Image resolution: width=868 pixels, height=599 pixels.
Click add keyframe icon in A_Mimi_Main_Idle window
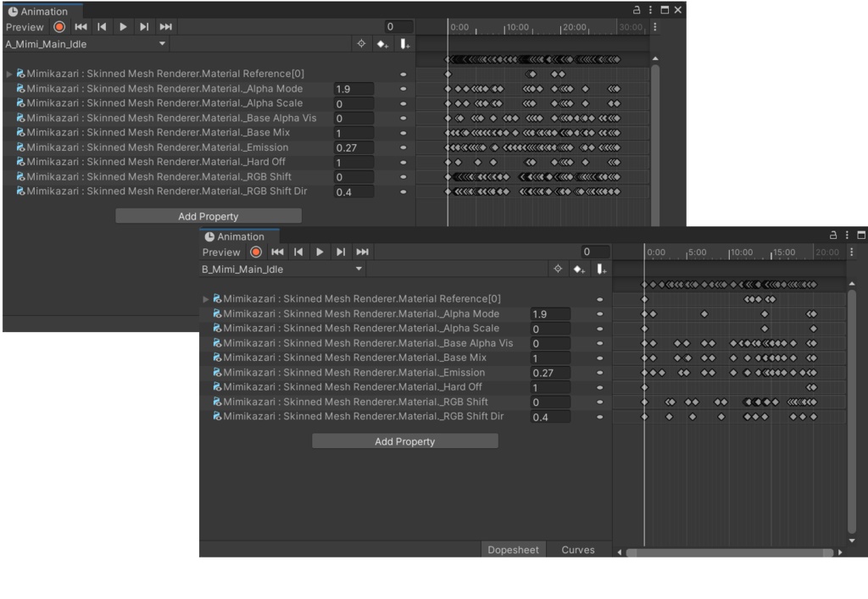382,44
